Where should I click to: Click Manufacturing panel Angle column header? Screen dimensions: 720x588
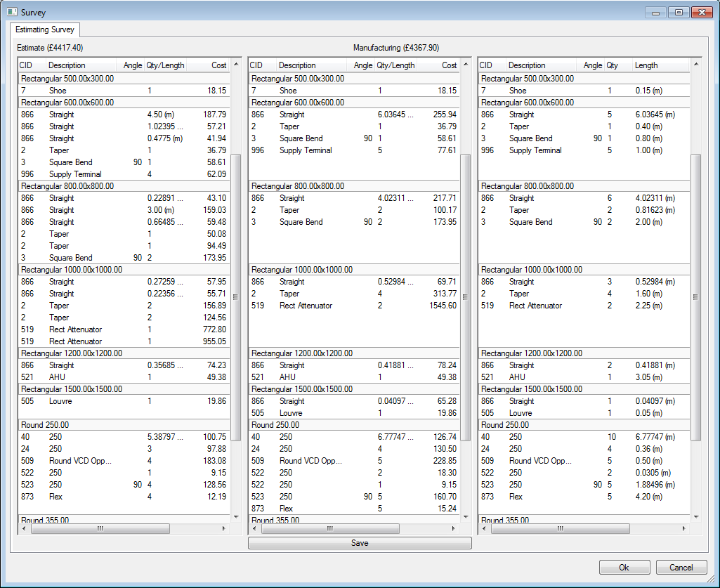pos(360,65)
